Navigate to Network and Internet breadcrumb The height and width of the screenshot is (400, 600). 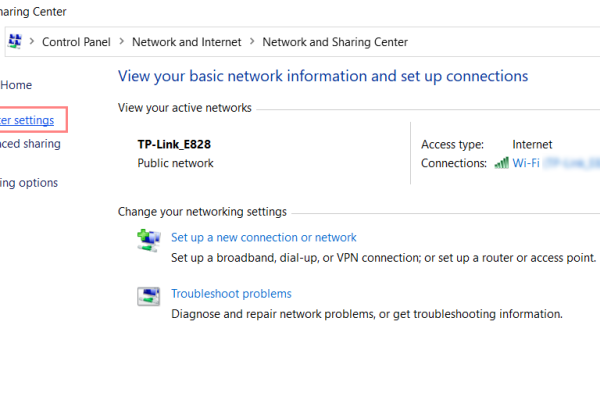tap(186, 42)
